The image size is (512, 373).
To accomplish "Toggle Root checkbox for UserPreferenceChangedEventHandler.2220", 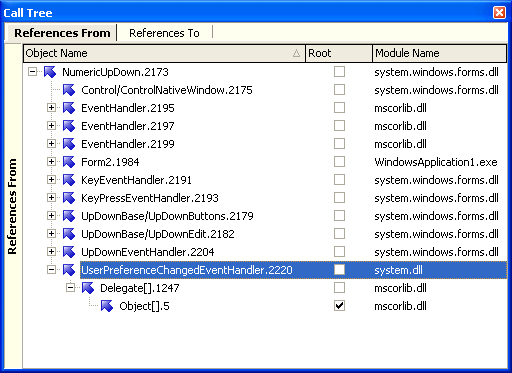I will coord(339,270).
